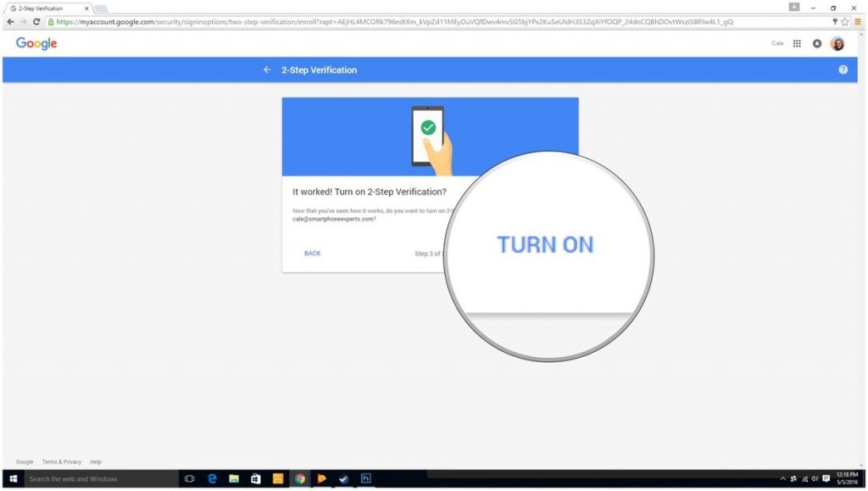Open the orange play icon app
Viewport: 868px width, 491px height.
pyautogui.click(x=321, y=479)
